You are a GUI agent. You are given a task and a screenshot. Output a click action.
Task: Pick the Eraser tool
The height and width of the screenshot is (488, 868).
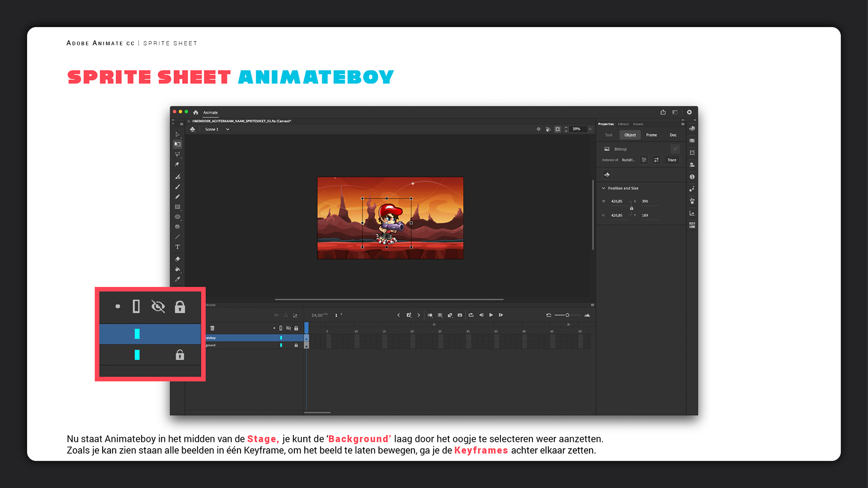[x=178, y=259]
